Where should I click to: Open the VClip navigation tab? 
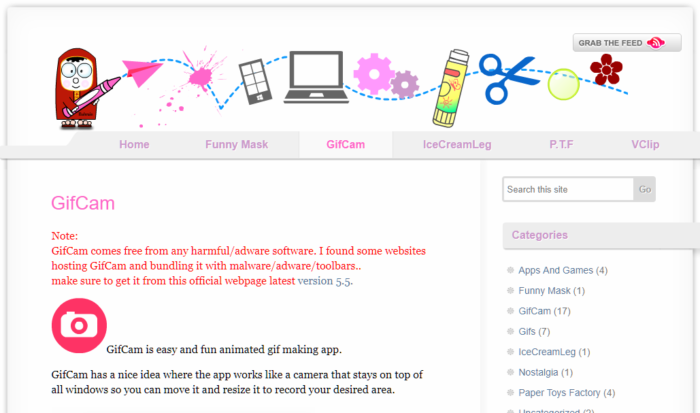[x=645, y=145]
